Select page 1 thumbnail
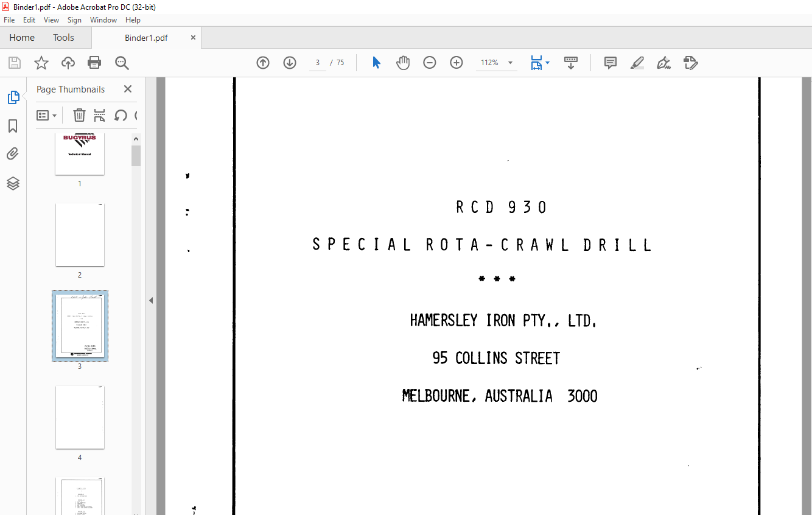 pyautogui.click(x=80, y=154)
